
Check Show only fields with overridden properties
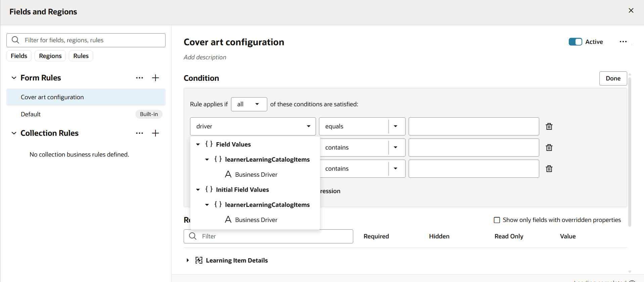(x=497, y=220)
